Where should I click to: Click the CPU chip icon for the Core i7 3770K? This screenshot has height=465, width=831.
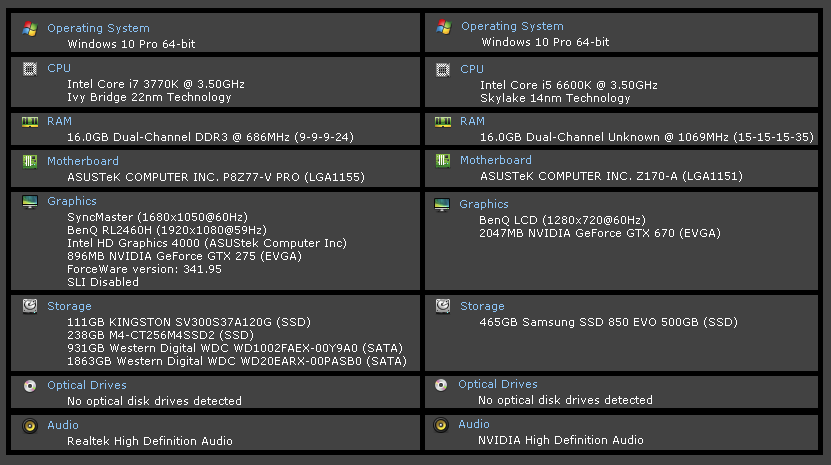coord(30,69)
